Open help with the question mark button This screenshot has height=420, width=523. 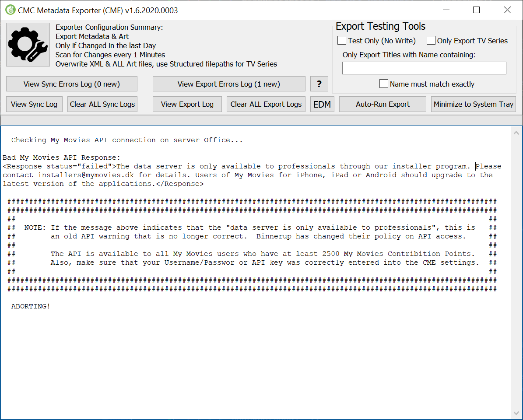(x=319, y=84)
